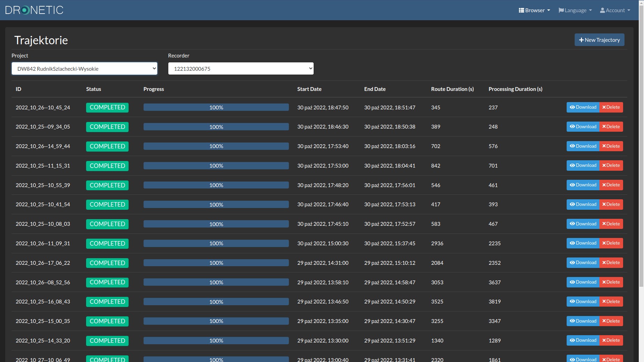This screenshot has width=644, height=362.
Task: Click the progress bar for 2022_10_25--09_34_05
Action: coord(216,127)
